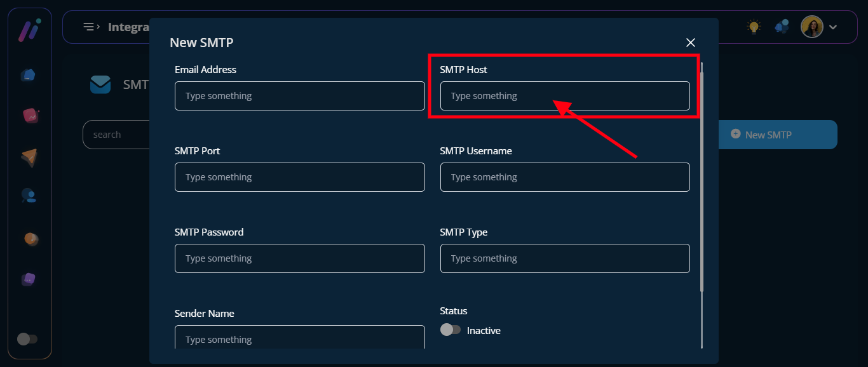Image resolution: width=868 pixels, height=367 pixels.
Task: Open the blue folder sidebar icon
Action: pos(29,75)
